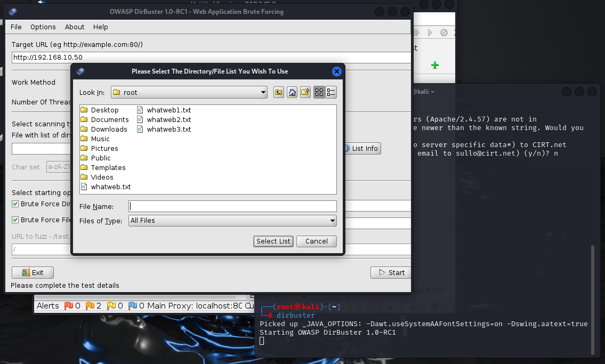Click Main Proxy text in ZAP status bar
605x364 pixels.
point(195,306)
